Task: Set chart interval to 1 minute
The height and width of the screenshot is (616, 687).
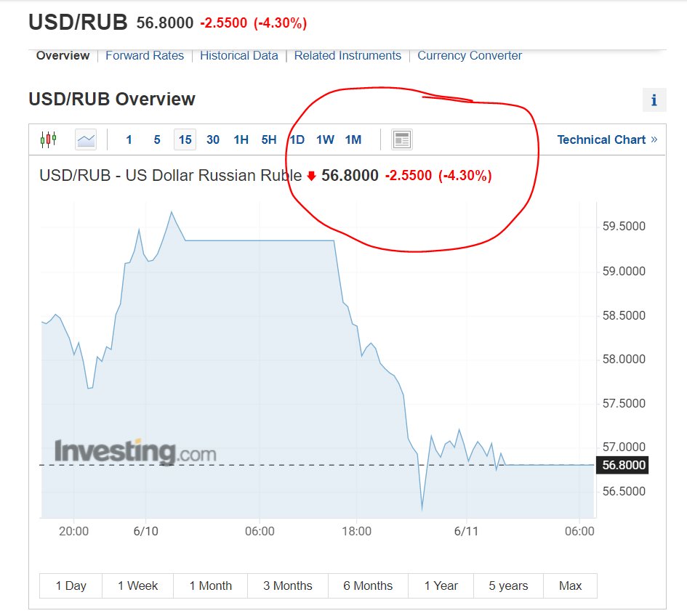Action: coord(129,139)
